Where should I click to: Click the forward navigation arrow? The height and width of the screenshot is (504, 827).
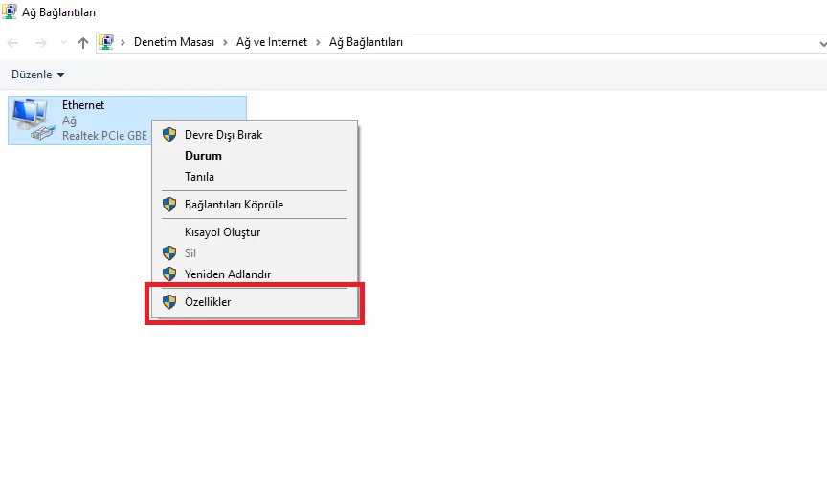tap(40, 43)
